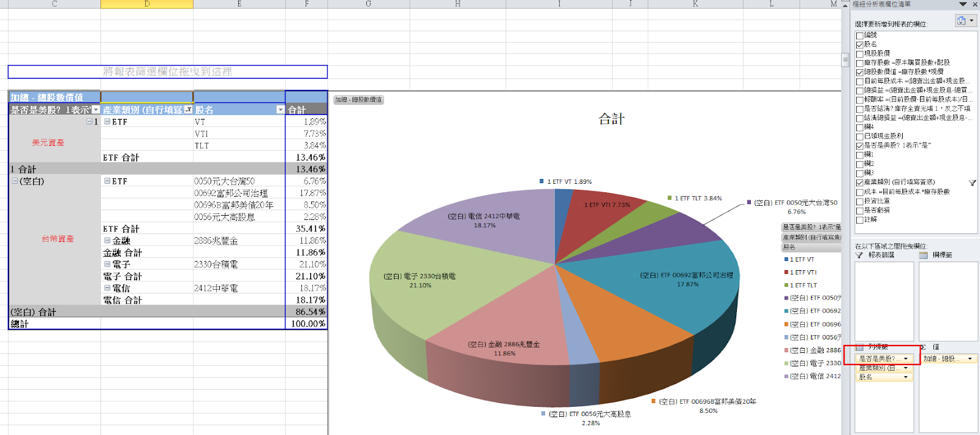The width and height of the screenshot is (980, 435).
Task: Open the 股名 row label field dropdown
Action: [905, 377]
